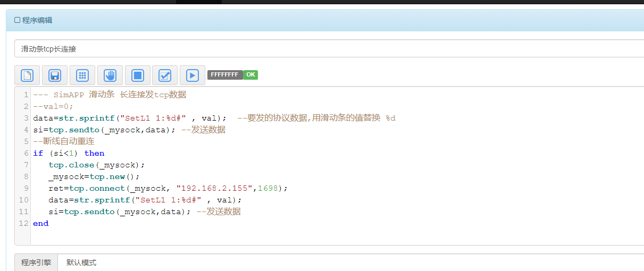Open the grid keypad icon

[x=82, y=75]
